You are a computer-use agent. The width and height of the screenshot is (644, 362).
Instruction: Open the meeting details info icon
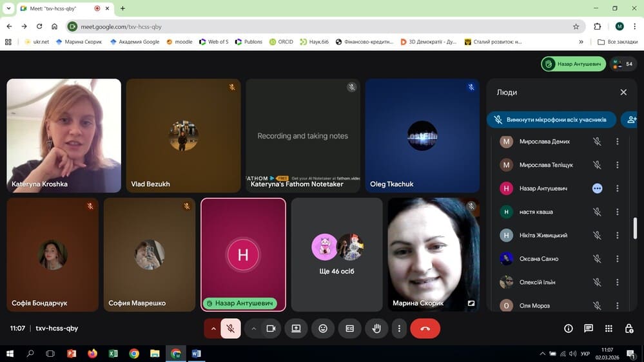[569, 329]
